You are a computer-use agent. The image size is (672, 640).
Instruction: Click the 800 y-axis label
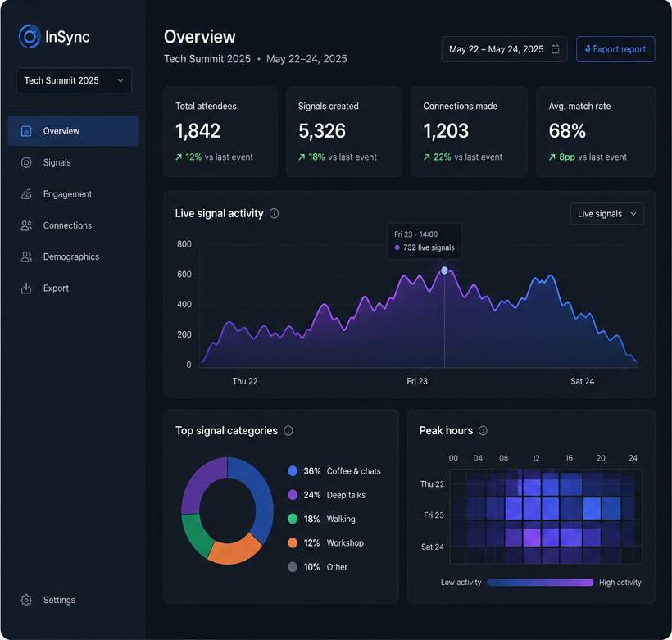(x=184, y=244)
